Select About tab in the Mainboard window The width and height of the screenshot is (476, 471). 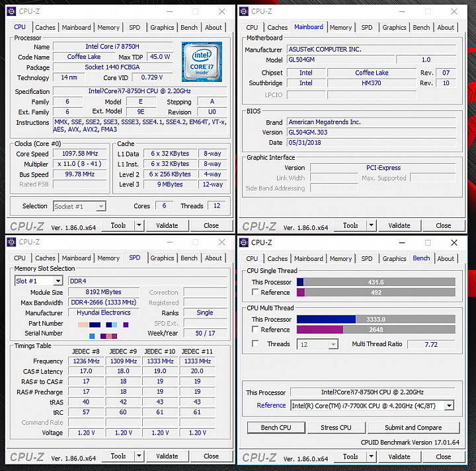(x=446, y=28)
